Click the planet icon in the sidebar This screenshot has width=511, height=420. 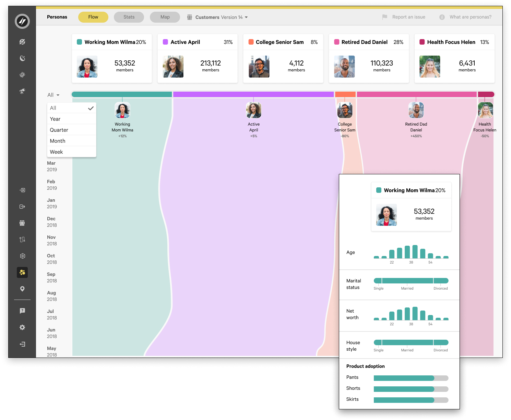click(x=22, y=42)
